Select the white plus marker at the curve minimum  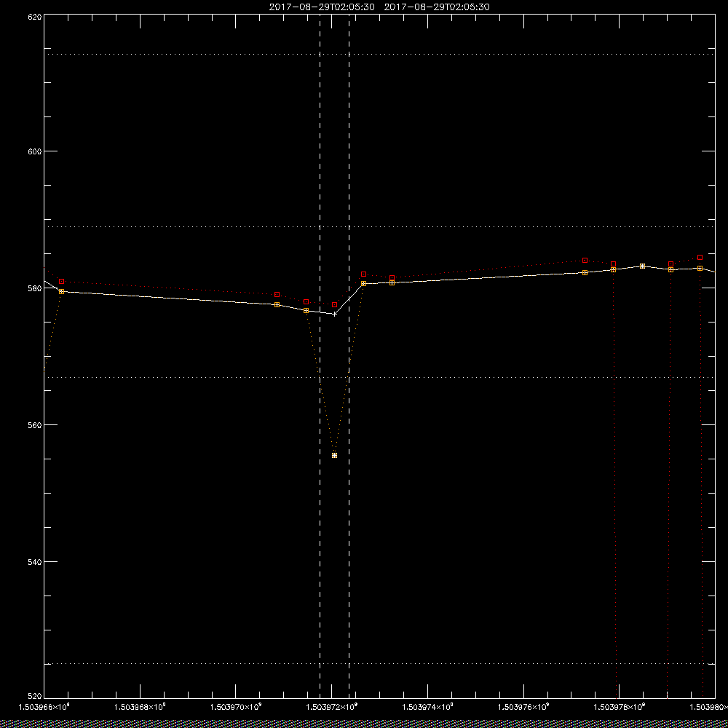click(x=334, y=314)
